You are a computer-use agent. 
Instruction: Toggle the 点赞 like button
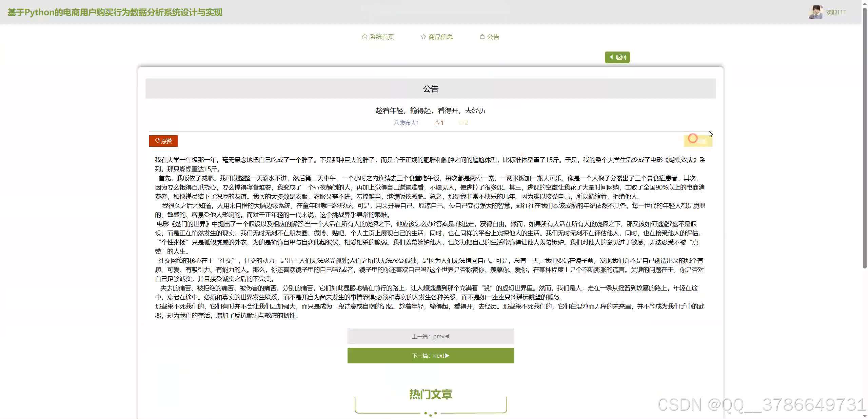[163, 141]
